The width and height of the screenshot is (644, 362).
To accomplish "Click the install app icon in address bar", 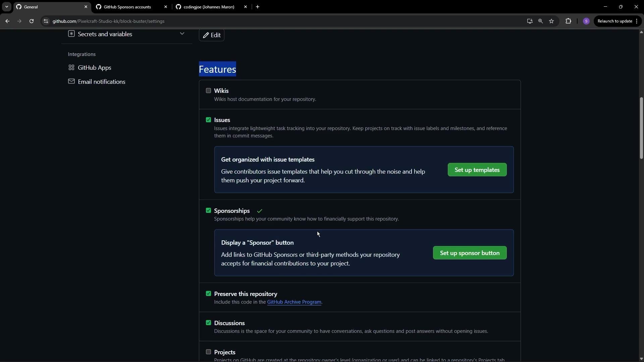I will [x=530, y=21].
